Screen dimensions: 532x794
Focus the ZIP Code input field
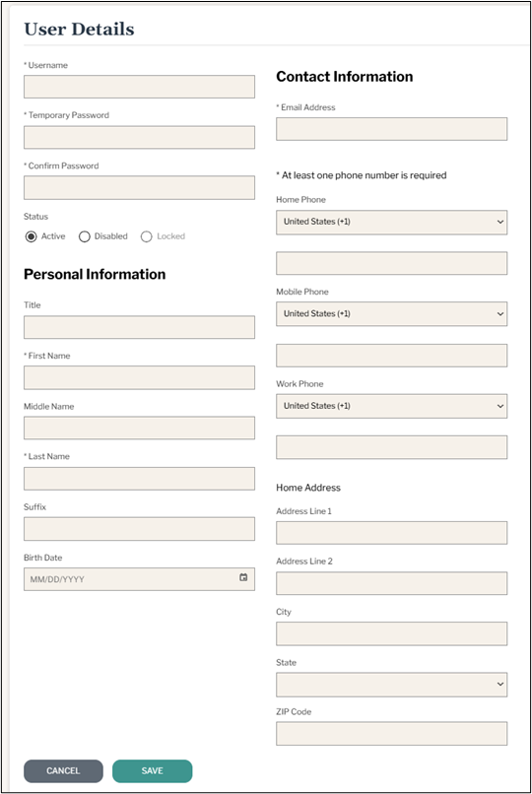(x=391, y=734)
